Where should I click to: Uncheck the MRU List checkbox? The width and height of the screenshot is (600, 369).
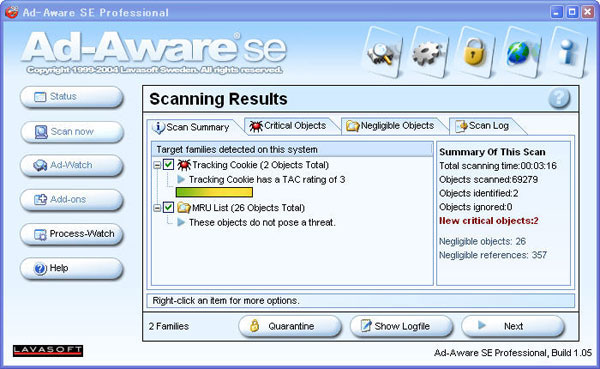coord(168,207)
